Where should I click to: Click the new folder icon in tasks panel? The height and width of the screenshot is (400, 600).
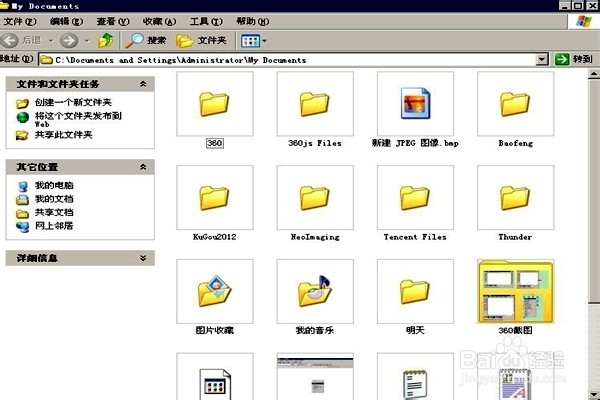22,103
